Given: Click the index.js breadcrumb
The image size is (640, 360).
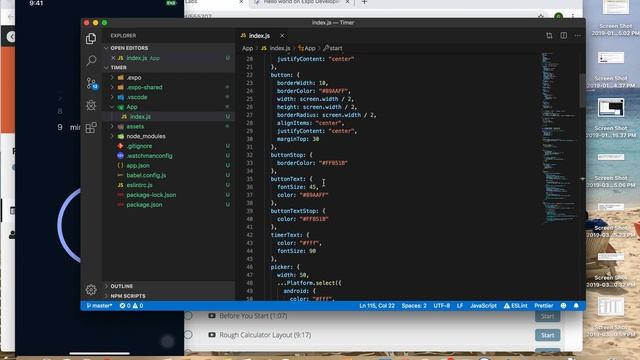Looking at the screenshot, I should tap(276, 48).
